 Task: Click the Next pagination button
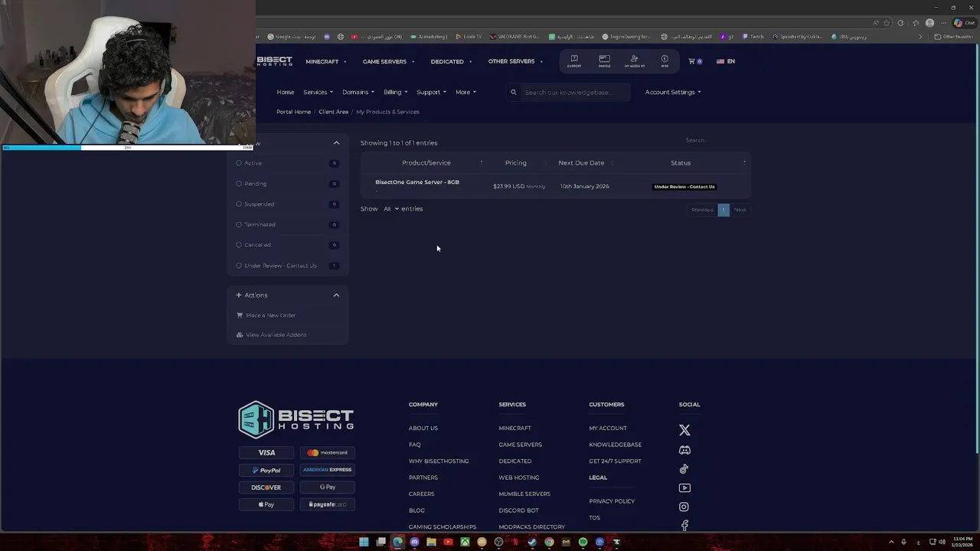coord(740,210)
